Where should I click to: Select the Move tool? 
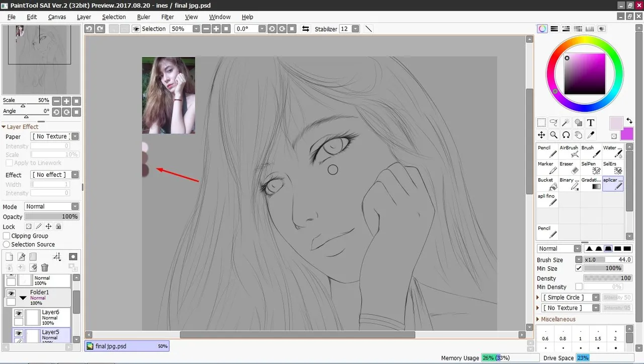541,135
